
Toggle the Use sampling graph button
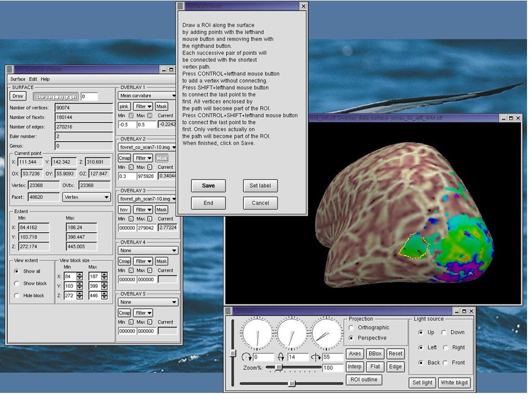point(56,96)
